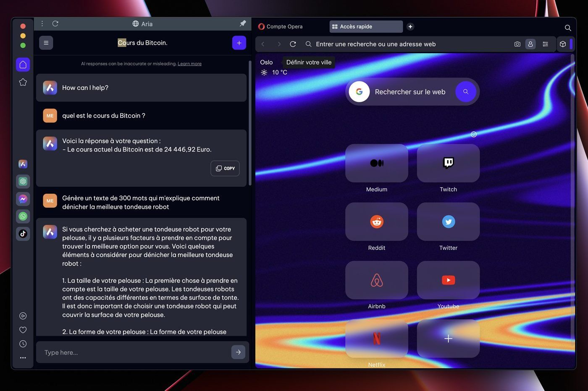Click the purple search button
This screenshot has height=391, width=588.
(x=466, y=91)
